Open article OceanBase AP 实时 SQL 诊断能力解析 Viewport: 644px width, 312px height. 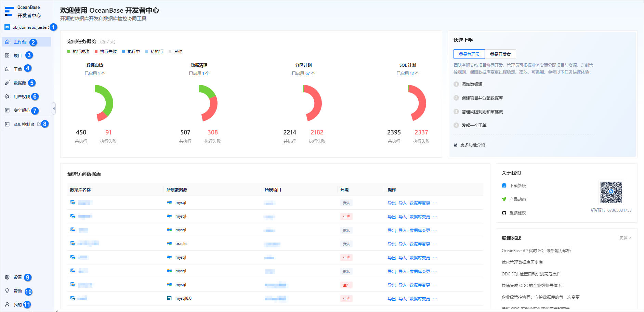coord(536,251)
